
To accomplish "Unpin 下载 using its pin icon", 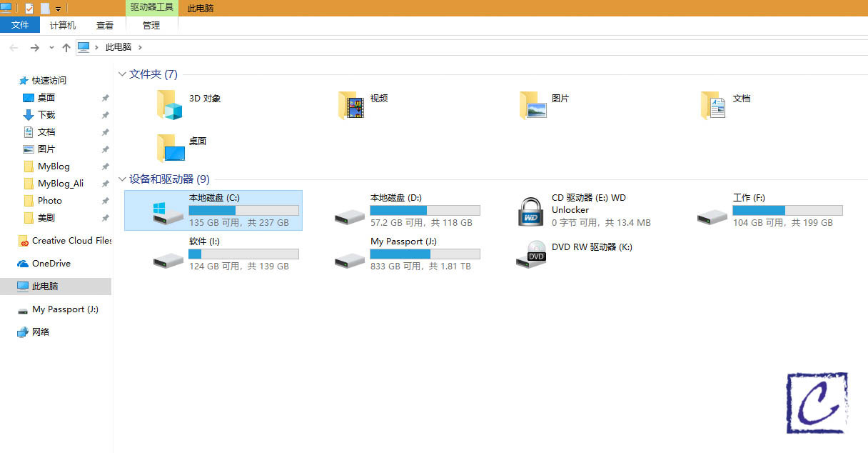I will pyautogui.click(x=105, y=115).
